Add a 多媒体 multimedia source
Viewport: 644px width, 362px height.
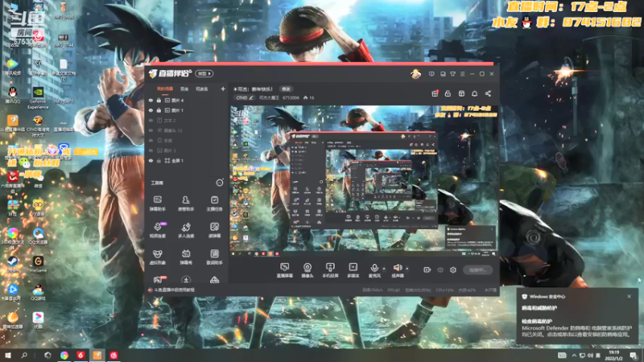coord(353,270)
